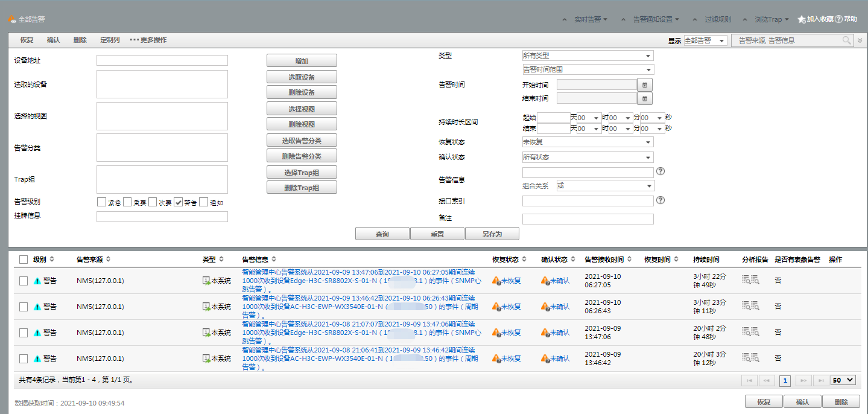Click the 加入收藏 star icon
This screenshot has width=868, height=414.
[x=802, y=19]
